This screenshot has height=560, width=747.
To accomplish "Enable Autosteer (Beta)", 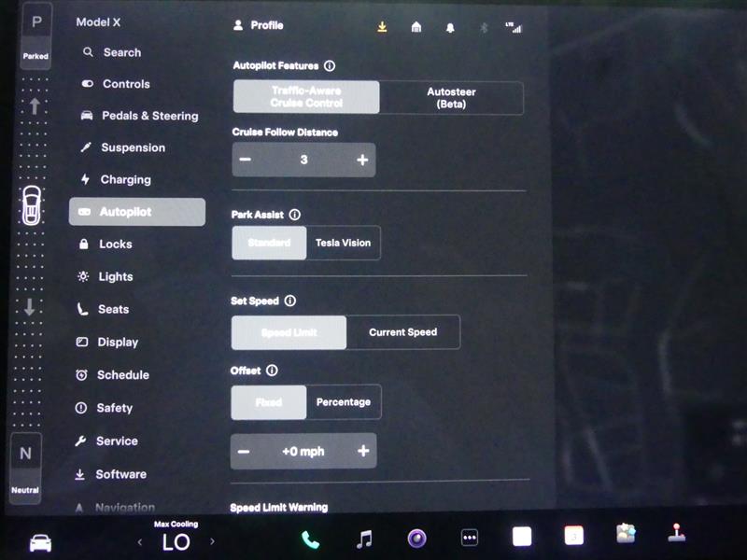I will [x=451, y=98].
